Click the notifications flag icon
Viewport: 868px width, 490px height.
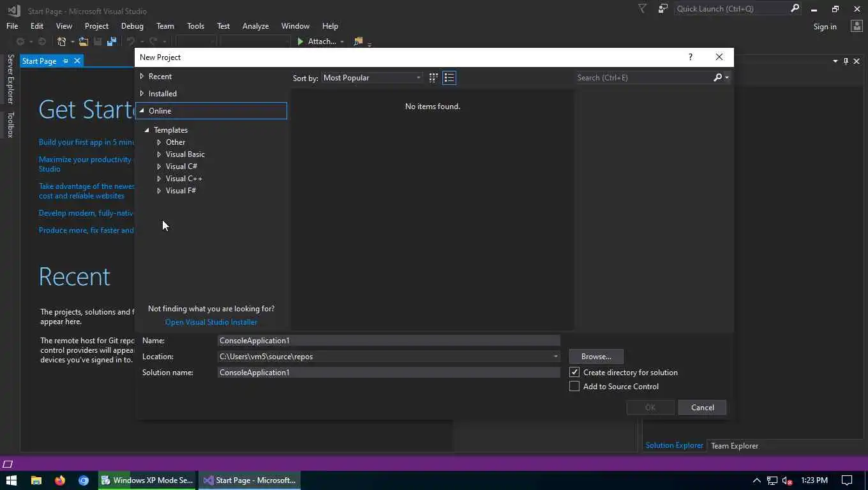643,9
